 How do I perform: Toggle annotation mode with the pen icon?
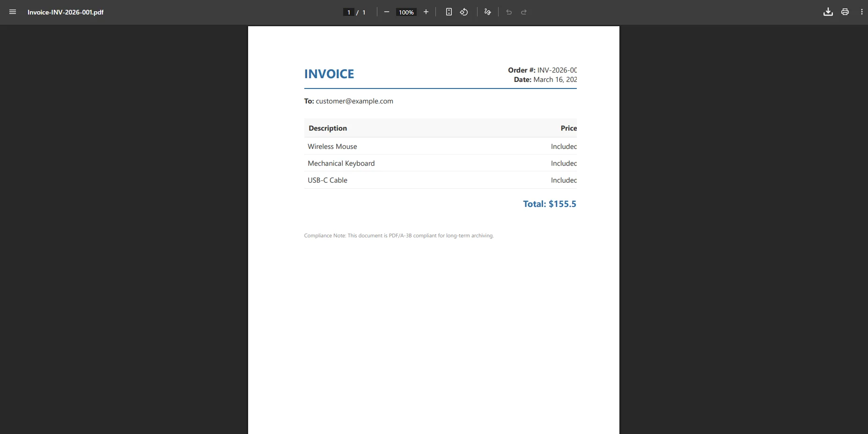click(x=487, y=12)
